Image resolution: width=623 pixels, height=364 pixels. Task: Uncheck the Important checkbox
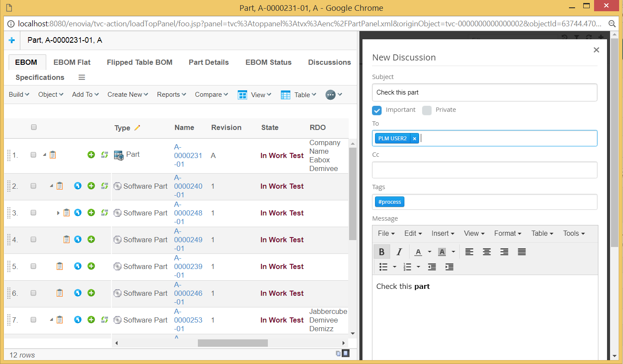[376, 110]
